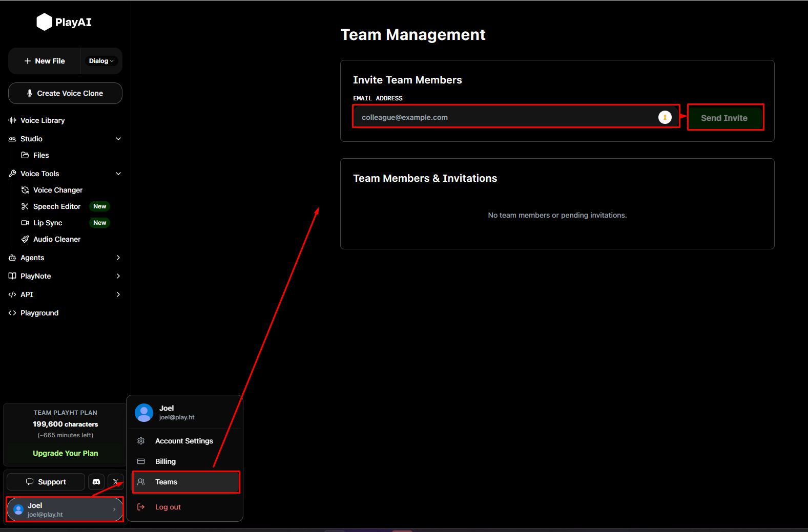Click the New badge beside Lip Sync
Screen dimensions: 808x532
100,223
